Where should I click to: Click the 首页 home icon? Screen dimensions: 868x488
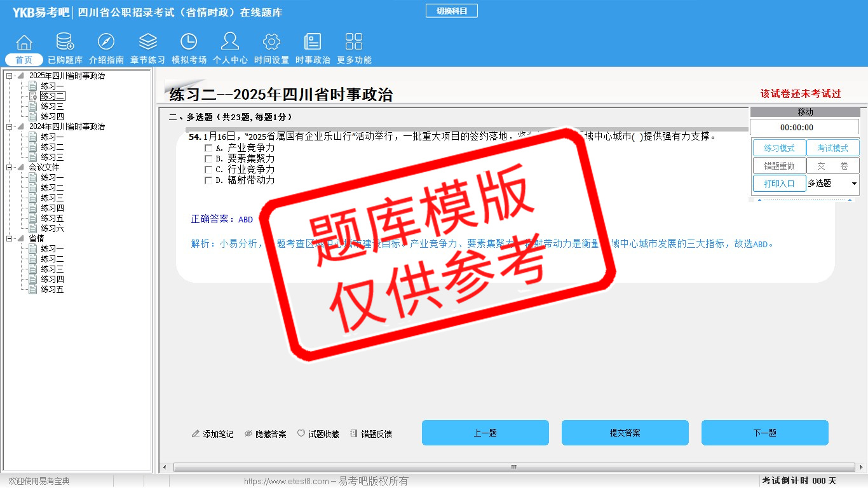[x=24, y=43]
